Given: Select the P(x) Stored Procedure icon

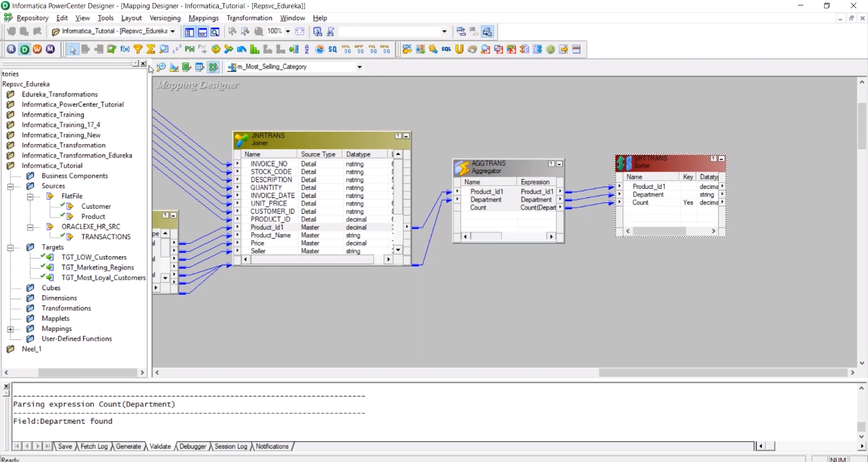Looking at the screenshot, I should pos(190,49).
